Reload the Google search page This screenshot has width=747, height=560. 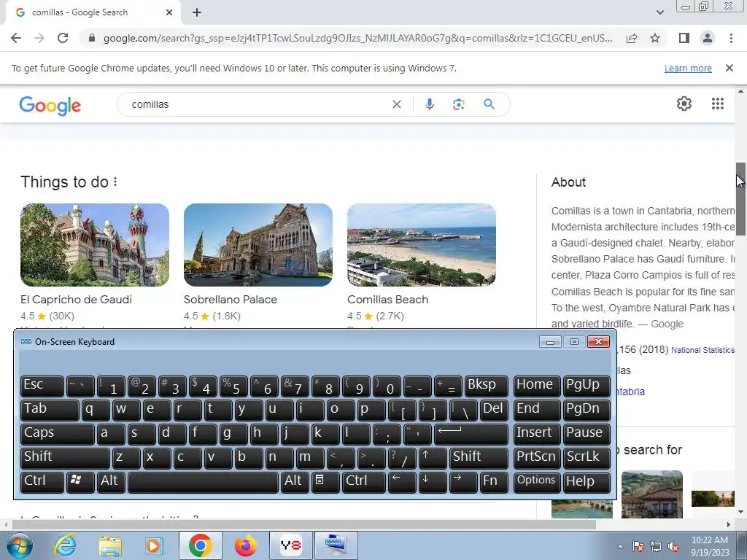(x=63, y=38)
